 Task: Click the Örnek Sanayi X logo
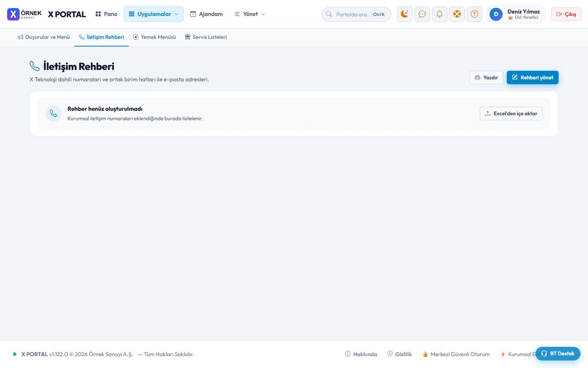24,14
